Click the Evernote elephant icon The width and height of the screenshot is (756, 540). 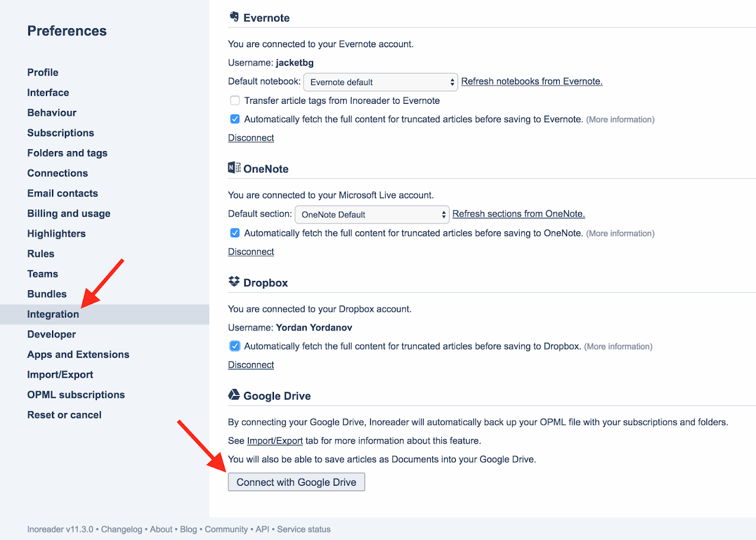point(234,17)
